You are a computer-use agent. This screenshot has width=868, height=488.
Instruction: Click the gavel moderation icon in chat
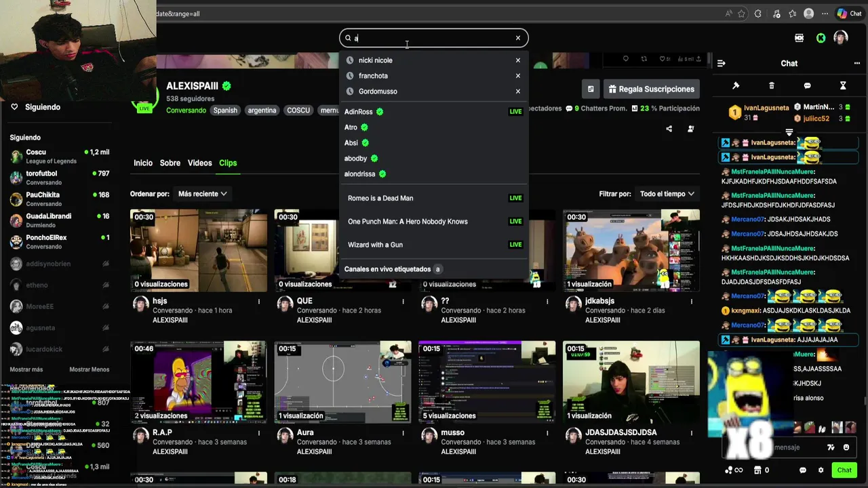coord(736,85)
